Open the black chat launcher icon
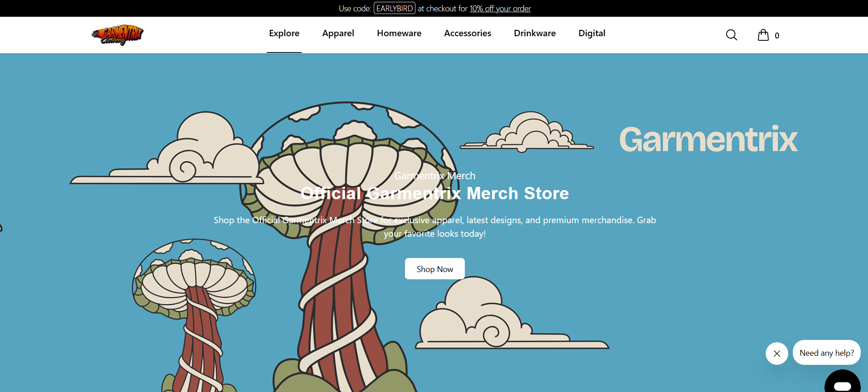This screenshot has height=392, width=868. (842, 383)
